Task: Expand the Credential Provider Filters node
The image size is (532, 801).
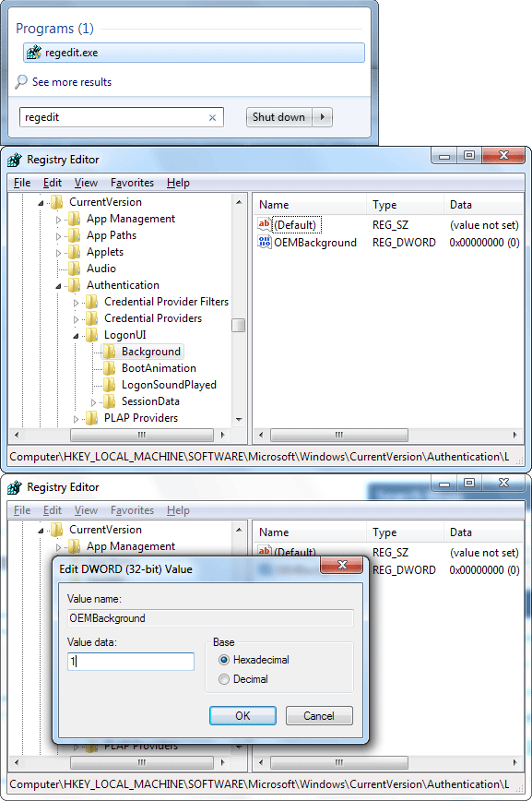Action: coord(76,303)
